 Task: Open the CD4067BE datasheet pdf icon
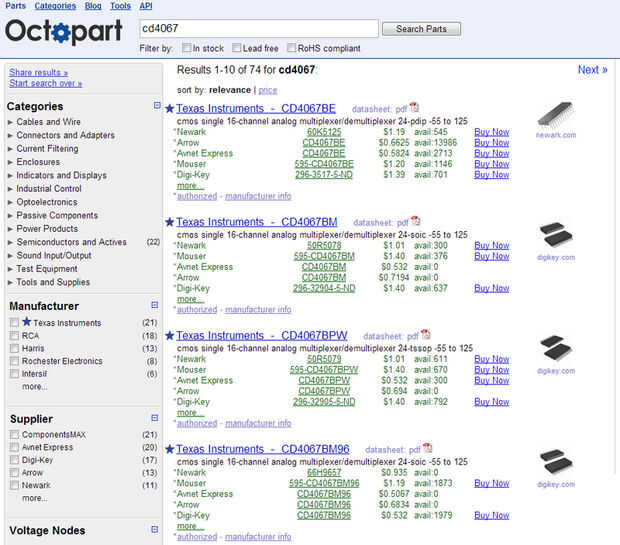(414, 107)
